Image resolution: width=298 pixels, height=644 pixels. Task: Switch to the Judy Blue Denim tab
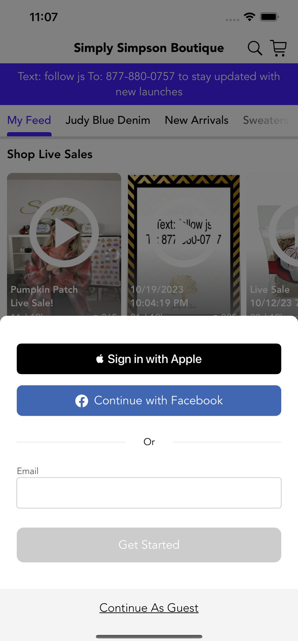(x=108, y=120)
